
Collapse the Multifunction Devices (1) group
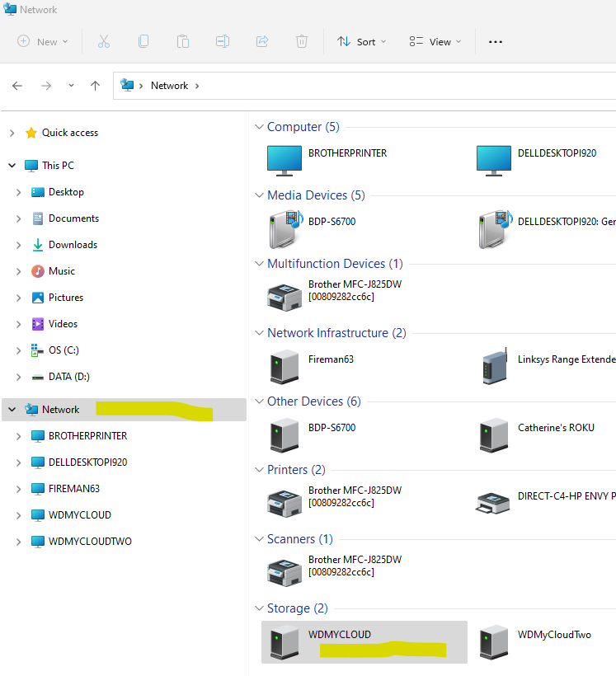coord(259,264)
